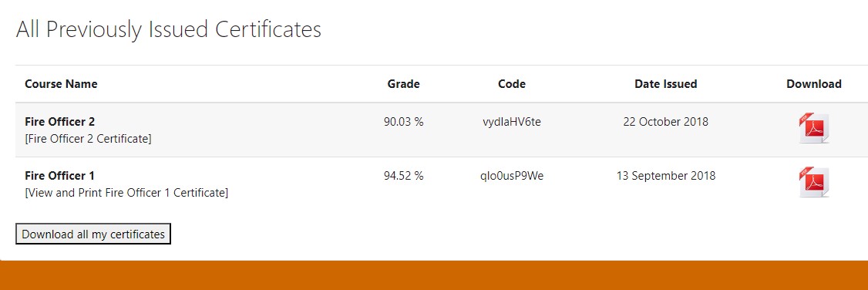Open View and Print Fire Officer 1 Certificate
Screen dimensions: 868x290
[x=126, y=193]
